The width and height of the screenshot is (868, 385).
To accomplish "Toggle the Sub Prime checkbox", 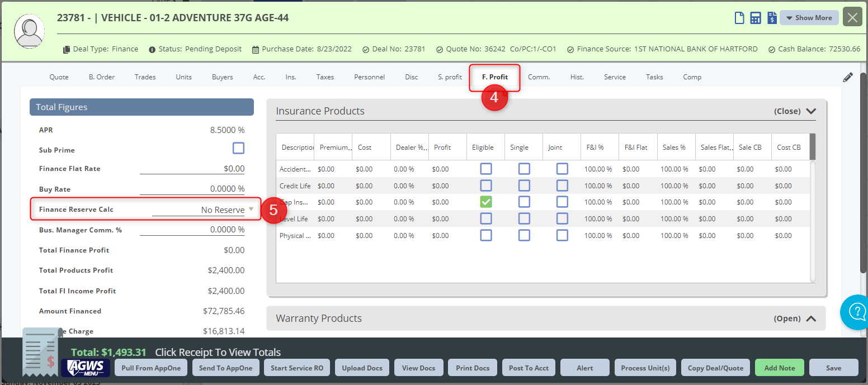I will 239,148.
